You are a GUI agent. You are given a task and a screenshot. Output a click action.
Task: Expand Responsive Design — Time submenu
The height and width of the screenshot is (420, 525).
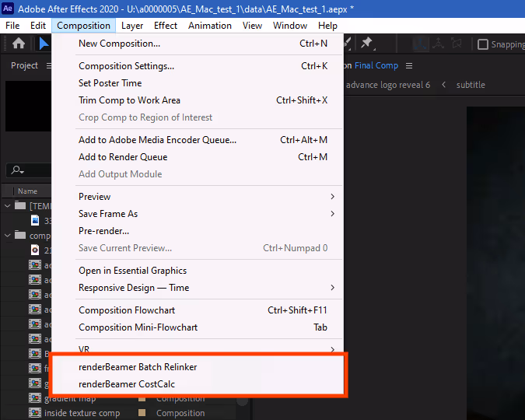[332, 288]
